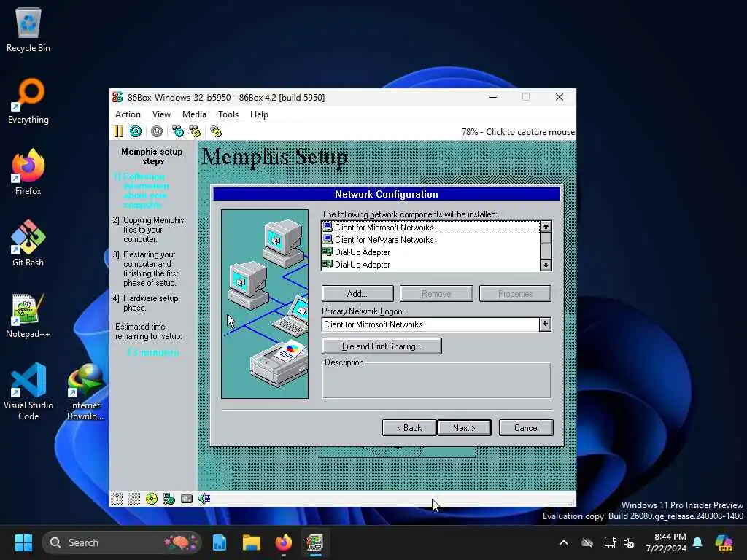Show hidden tray icons chevron

(x=564, y=542)
